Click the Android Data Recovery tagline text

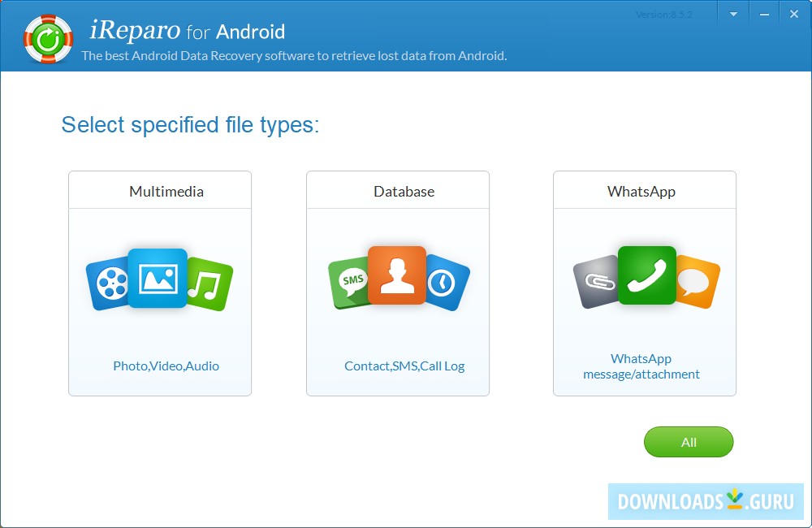294,55
